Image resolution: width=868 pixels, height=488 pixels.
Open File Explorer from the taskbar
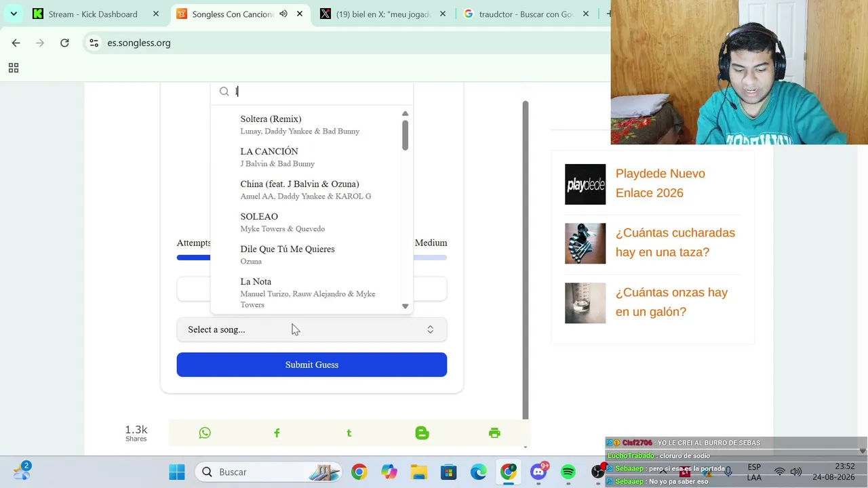point(419,472)
